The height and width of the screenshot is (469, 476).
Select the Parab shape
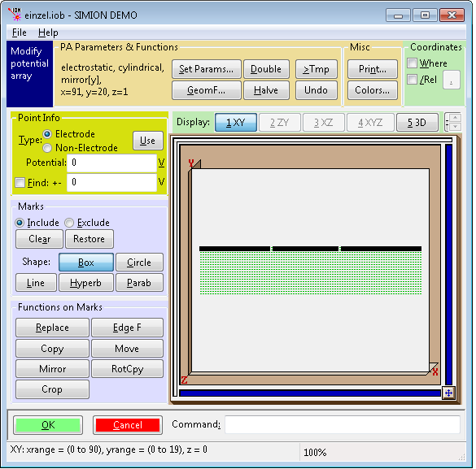(139, 283)
